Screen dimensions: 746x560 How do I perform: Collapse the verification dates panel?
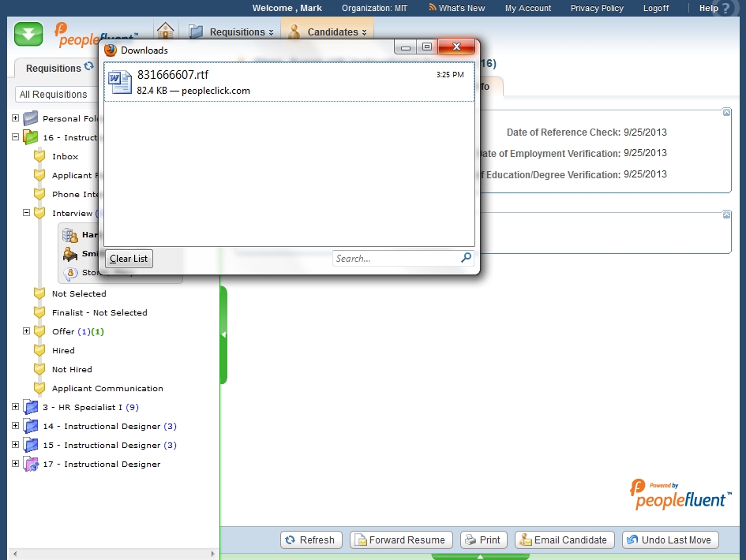(x=726, y=113)
